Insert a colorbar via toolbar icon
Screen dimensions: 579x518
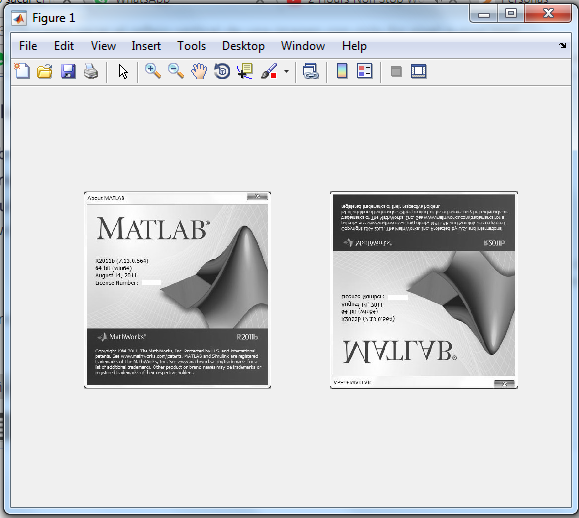click(x=342, y=71)
